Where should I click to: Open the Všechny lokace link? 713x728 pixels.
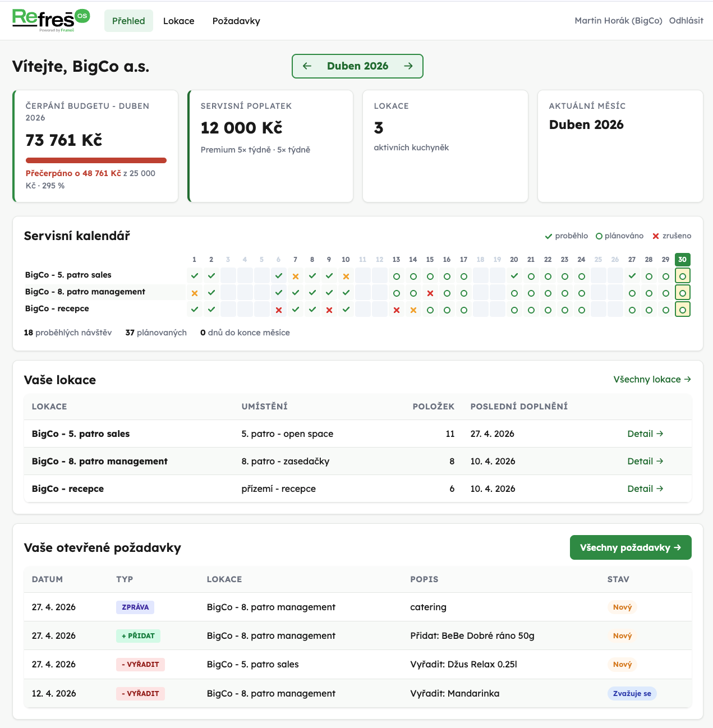(x=652, y=380)
